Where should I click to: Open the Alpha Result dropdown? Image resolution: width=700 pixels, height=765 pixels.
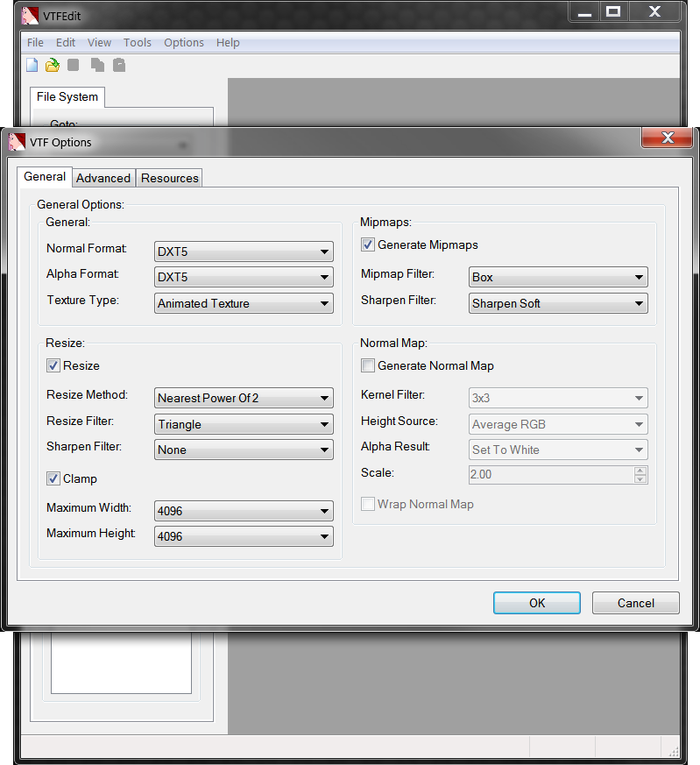tap(558, 450)
